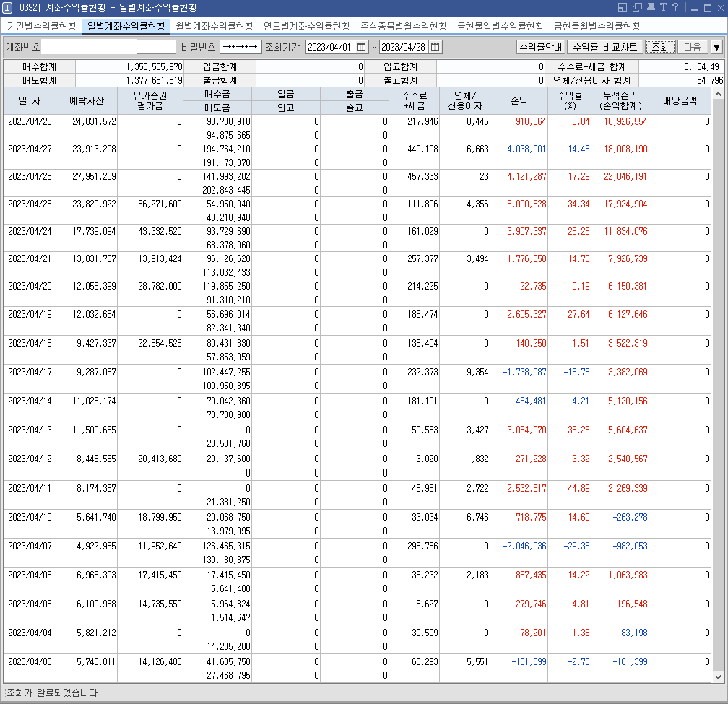Open calendar picker for start date 2023/04/01

pos(361,47)
